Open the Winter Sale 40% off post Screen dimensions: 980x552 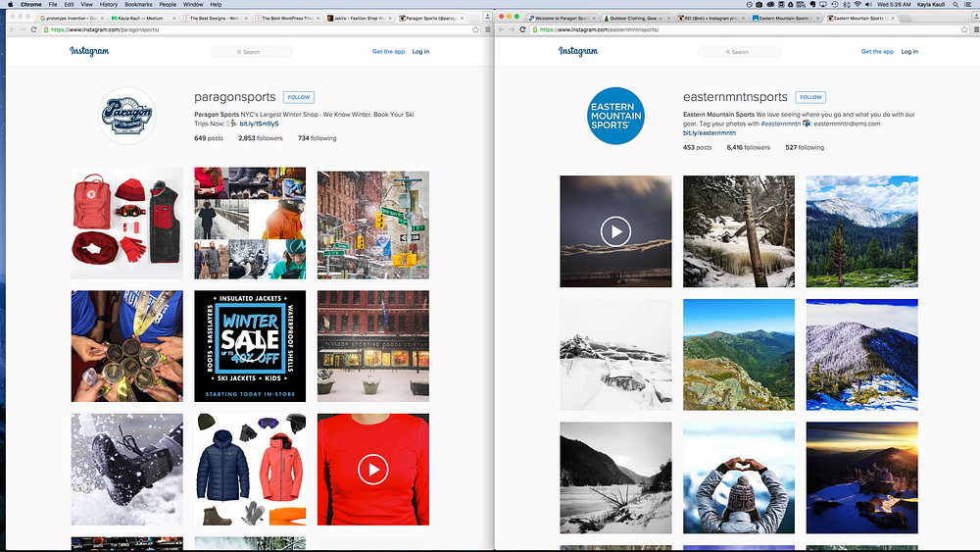tap(250, 346)
